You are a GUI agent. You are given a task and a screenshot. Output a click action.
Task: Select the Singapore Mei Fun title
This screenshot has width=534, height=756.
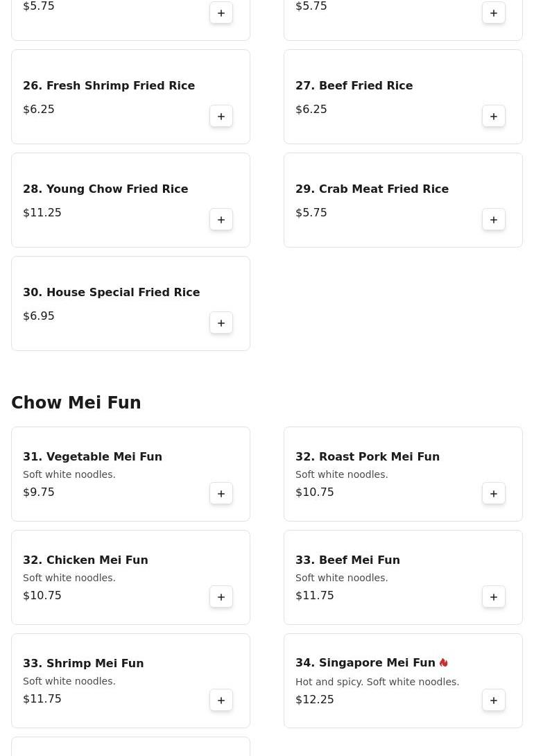point(365,664)
